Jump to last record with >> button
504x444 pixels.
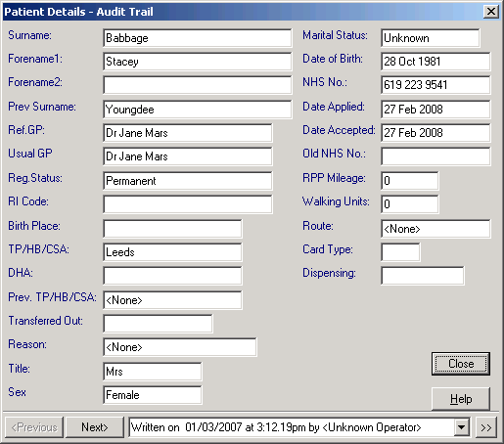[485, 427]
